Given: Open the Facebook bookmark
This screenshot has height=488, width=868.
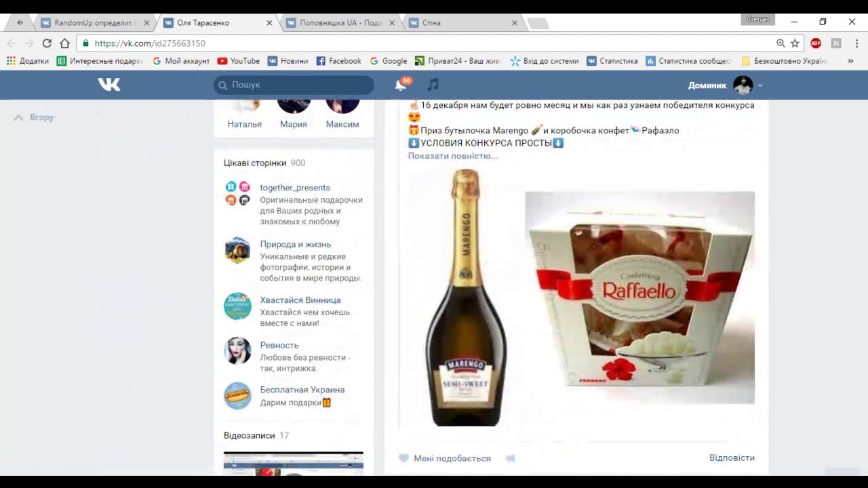Looking at the screenshot, I should coord(339,61).
